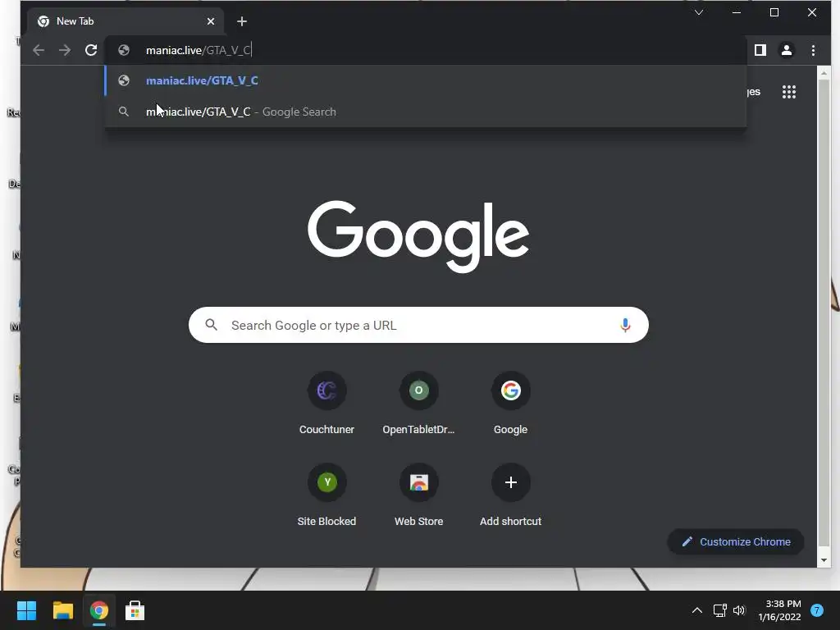The width and height of the screenshot is (840, 630).
Task: Click the page scrollbar down arrow
Action: [x=824, y=561]
